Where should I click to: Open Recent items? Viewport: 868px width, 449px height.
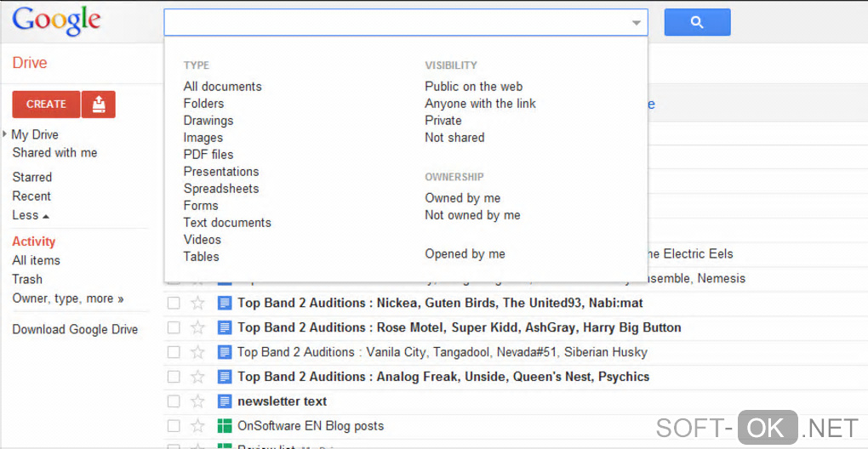(x=31, y=196)
